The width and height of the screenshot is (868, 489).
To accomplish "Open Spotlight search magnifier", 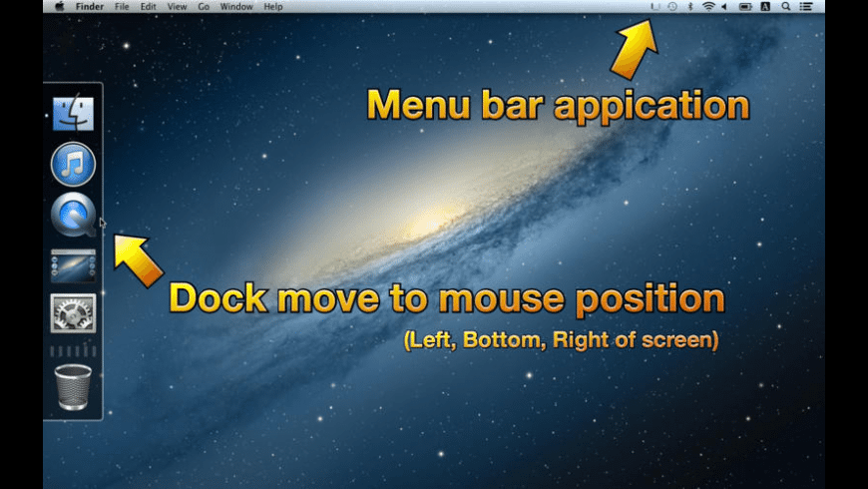I will [x=785, y=7].
